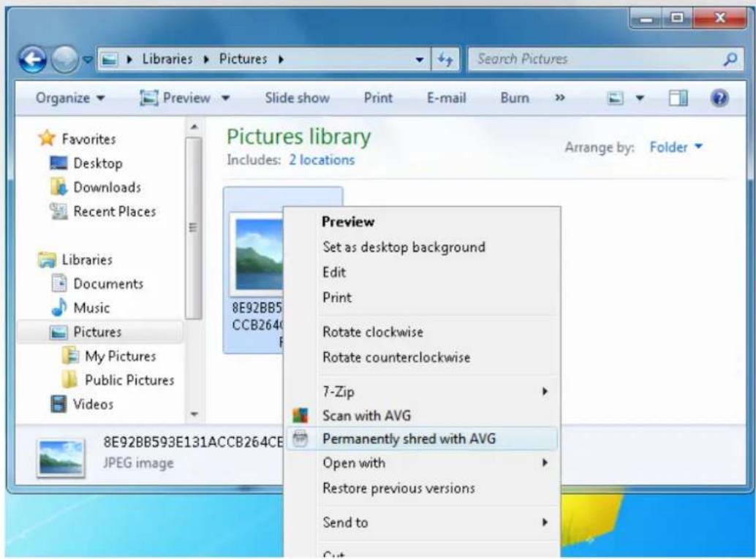
Task: Choose Rotate counterclockwise
Action: 396,357
